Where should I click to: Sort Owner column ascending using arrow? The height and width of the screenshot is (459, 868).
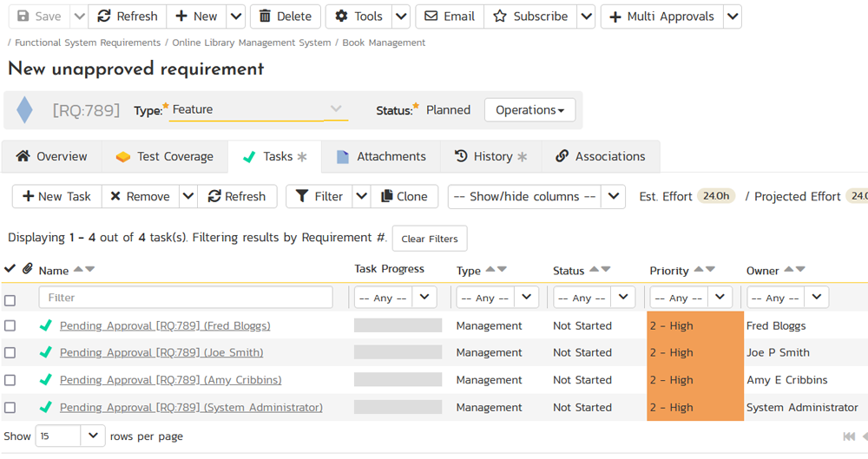pyautogui.click(x=787, y=270)
